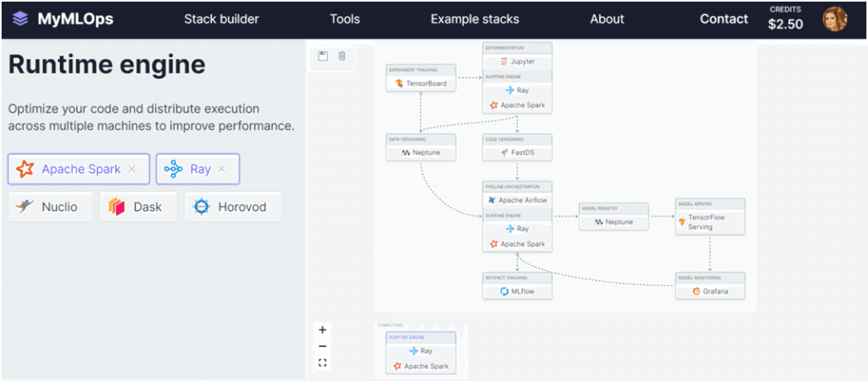Go to Example stacks page
This screenshot has height=381, width=868.
coord(475,19)
